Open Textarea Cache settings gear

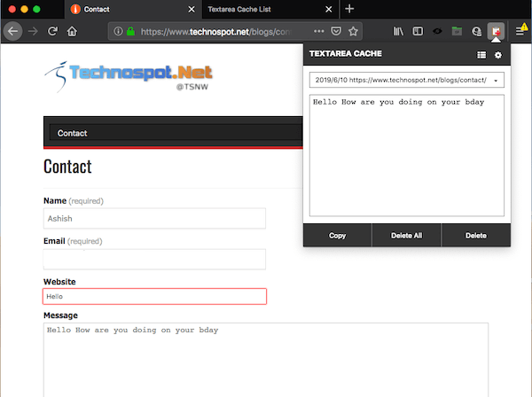click(x=498, y=55)
